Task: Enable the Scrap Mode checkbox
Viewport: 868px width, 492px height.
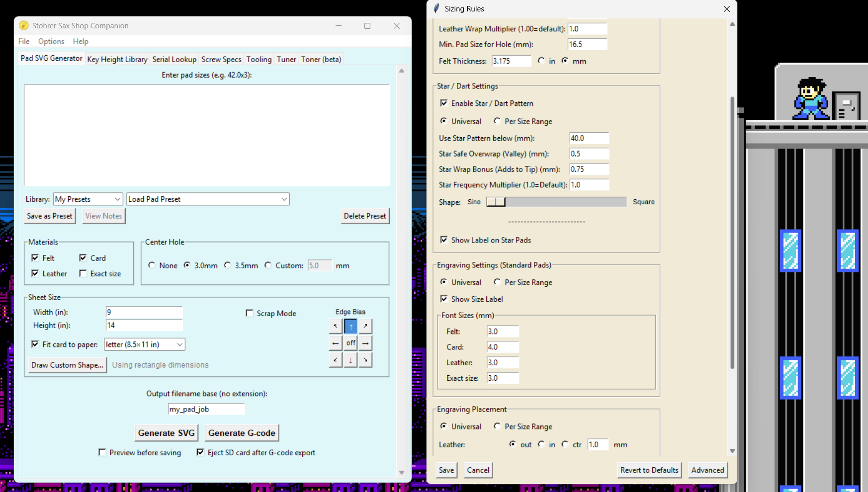Action: click(x=250, y=313)
